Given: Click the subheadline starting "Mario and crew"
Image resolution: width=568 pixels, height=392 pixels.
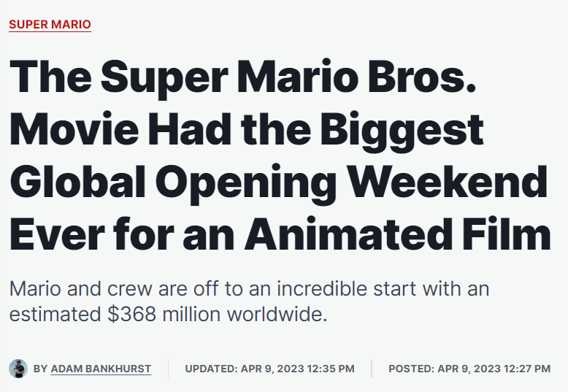Looking at the screenshot, I should (249, 289).
